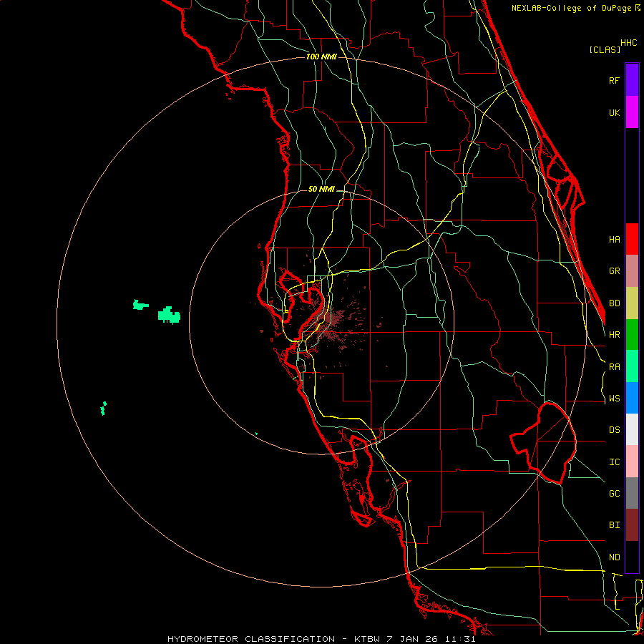Pick the brown BI legend swatch

coord(632,525)
